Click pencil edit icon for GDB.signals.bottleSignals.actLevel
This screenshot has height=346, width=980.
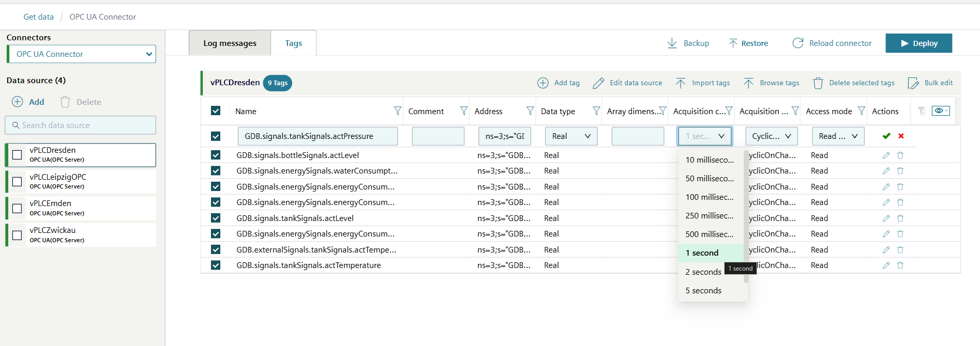(x=886, y=155)
